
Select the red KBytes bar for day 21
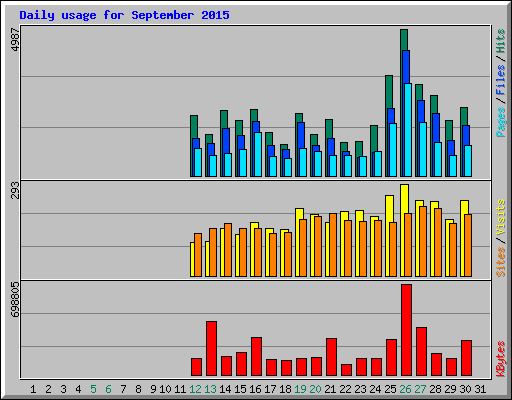(x=331, y=357)
